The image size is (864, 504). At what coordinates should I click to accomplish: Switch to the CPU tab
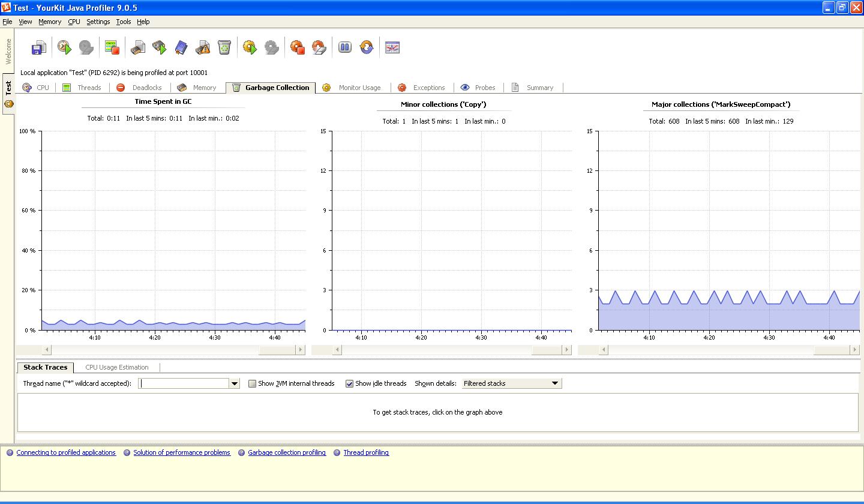pos(36,88)
